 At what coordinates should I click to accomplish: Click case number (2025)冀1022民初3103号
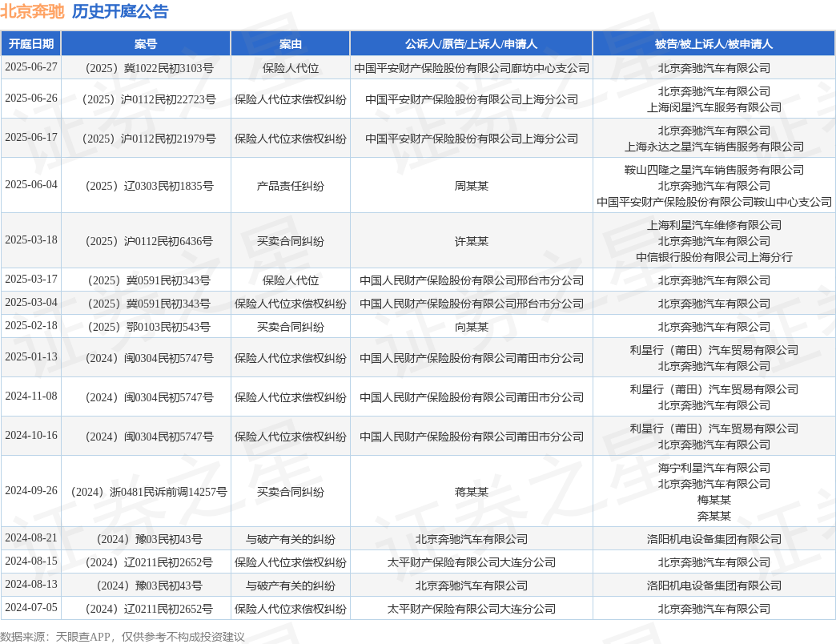(x=146, y=68)
